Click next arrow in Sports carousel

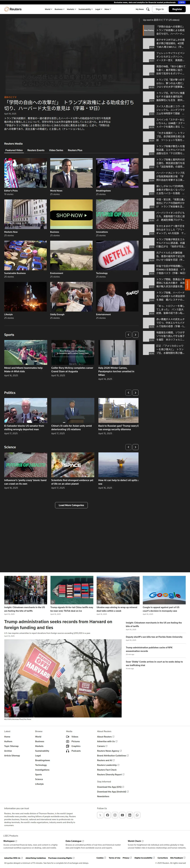[135, 335]
